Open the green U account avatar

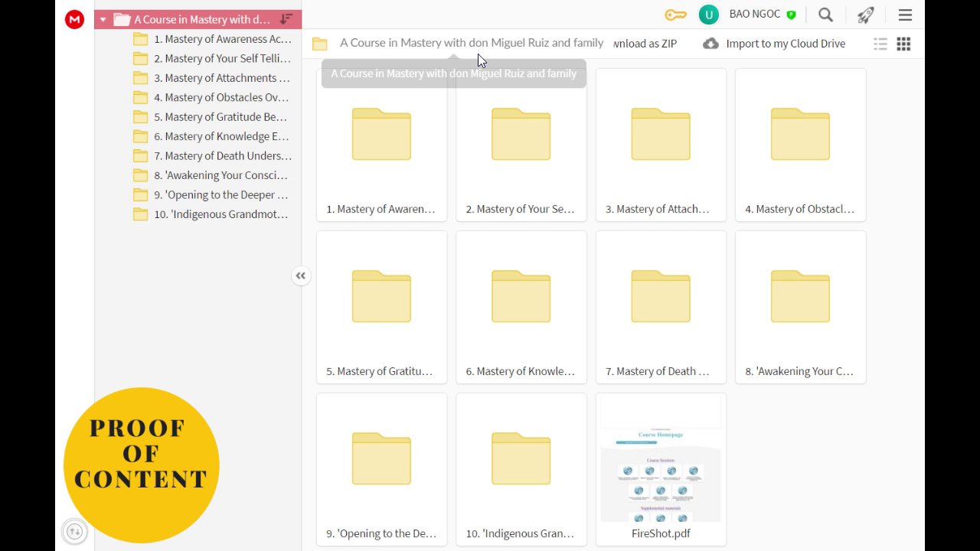709,15
